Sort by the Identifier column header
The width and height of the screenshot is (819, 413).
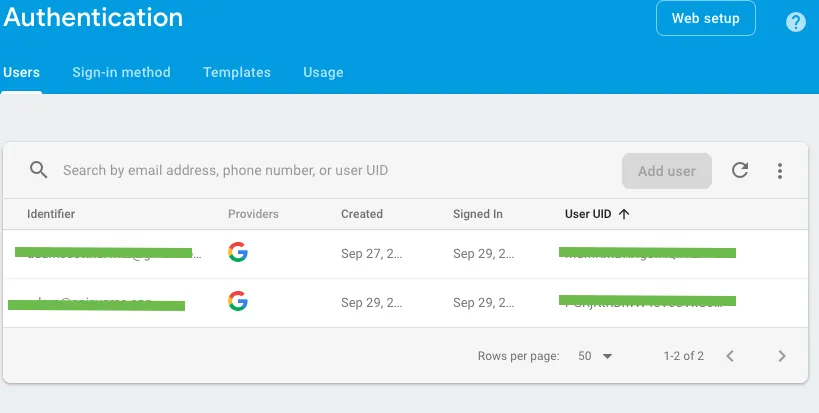[x=51, y=214]
